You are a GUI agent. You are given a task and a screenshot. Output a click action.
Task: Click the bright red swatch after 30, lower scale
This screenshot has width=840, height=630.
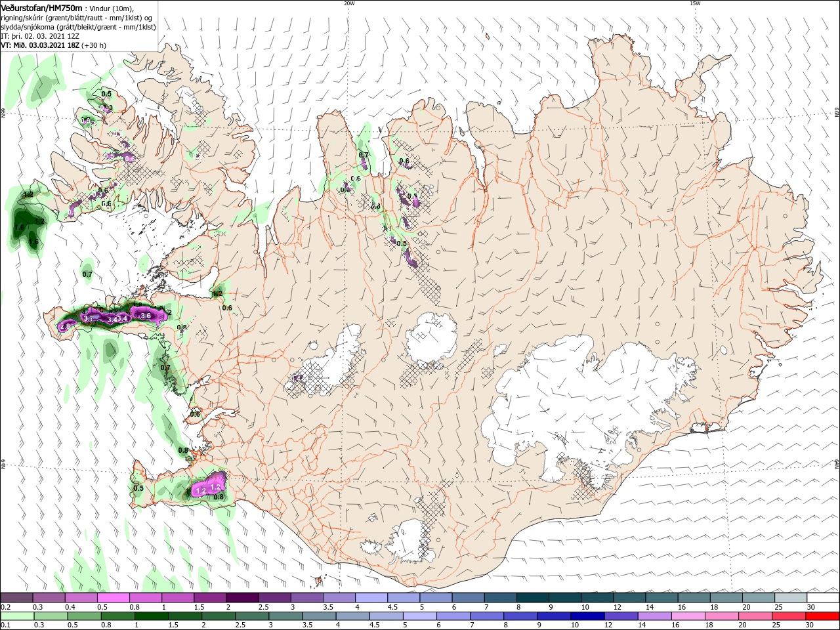[824, 616]
